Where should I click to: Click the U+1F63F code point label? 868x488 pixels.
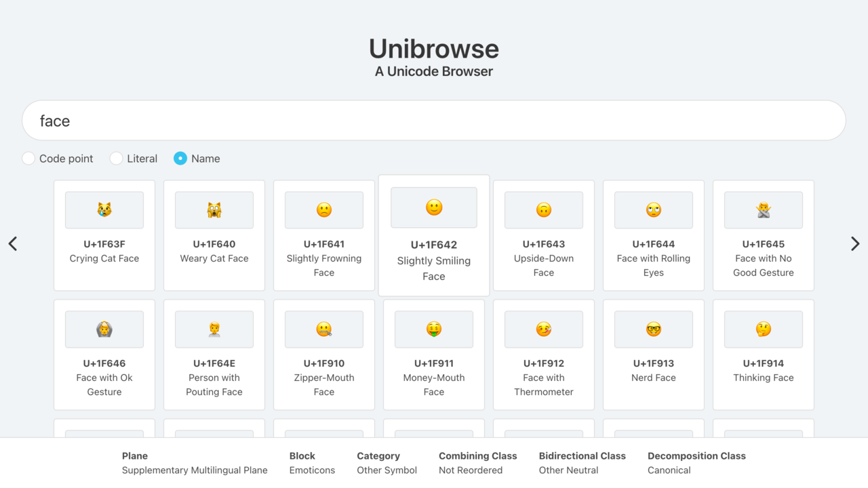click(104, 244)
